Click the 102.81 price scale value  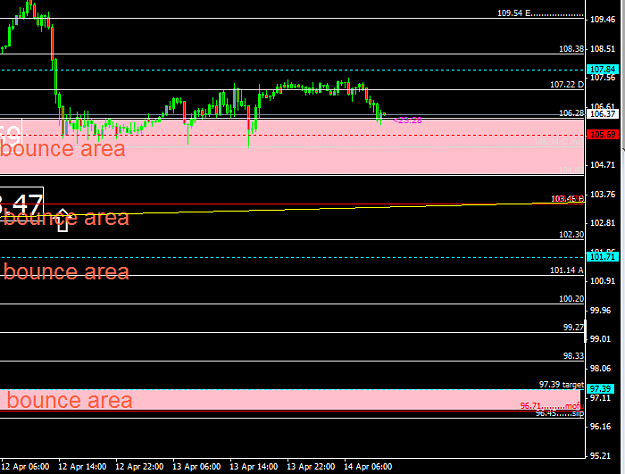[603, 223]
